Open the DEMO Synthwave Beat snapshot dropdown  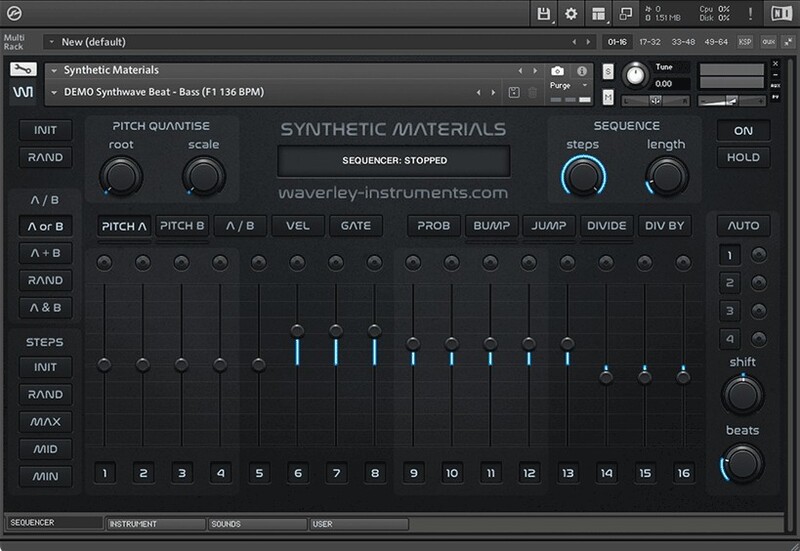pyautogui.click(x=53, y=92)
